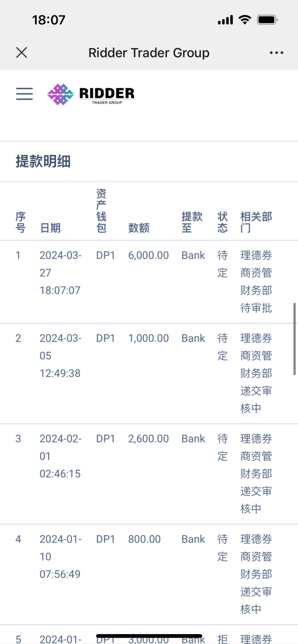This screenshot has width=298, height=644.
Task: Tap the battery status icon
Action: (x=267, y=20)
